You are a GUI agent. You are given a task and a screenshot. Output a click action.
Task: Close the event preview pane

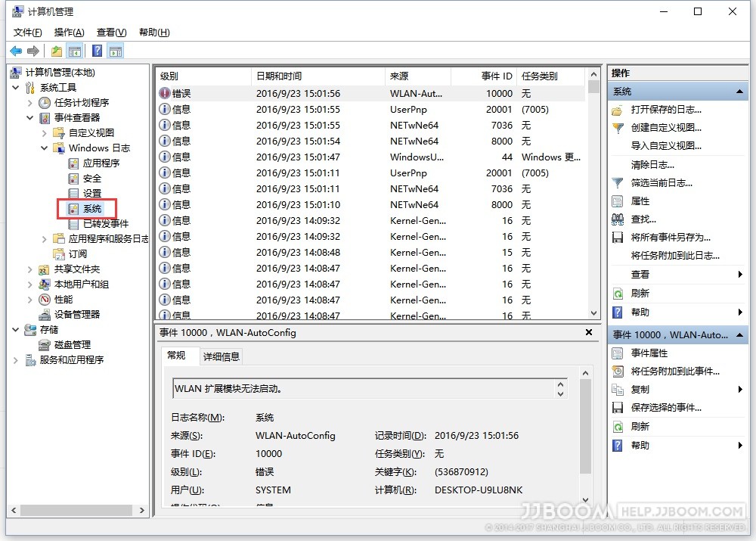pos(590,333)
